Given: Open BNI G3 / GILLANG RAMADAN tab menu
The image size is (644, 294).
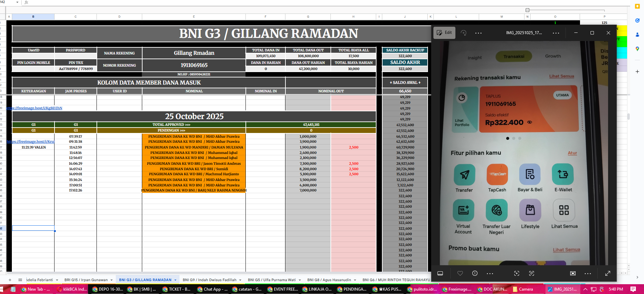Looking at the screenshot, I should (175, 280).
